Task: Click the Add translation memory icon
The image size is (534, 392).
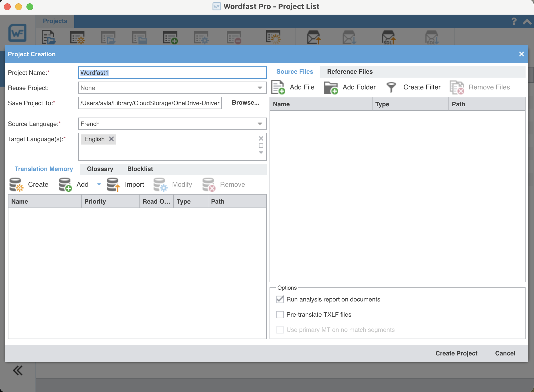Action: coord(65,184)
